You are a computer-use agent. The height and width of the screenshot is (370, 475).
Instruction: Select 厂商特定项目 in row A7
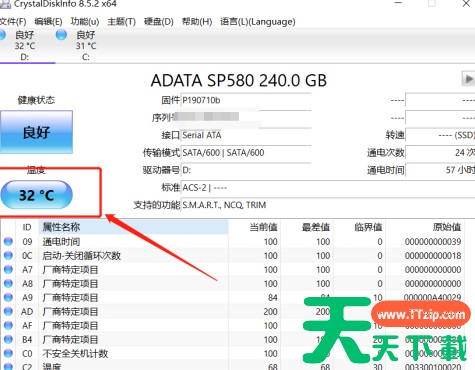pos(70,270)
